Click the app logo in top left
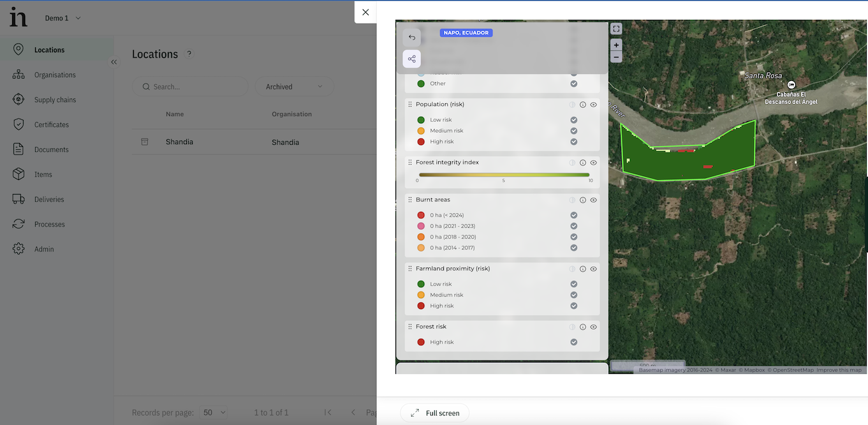868x425 pixels. 18,17
